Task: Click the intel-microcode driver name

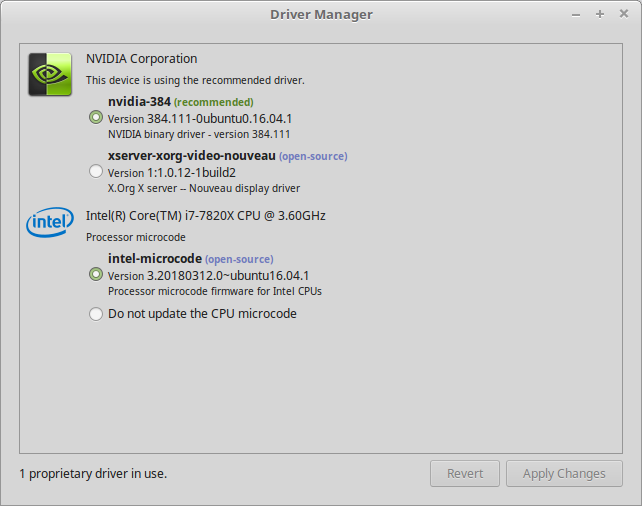Action: 155,259
